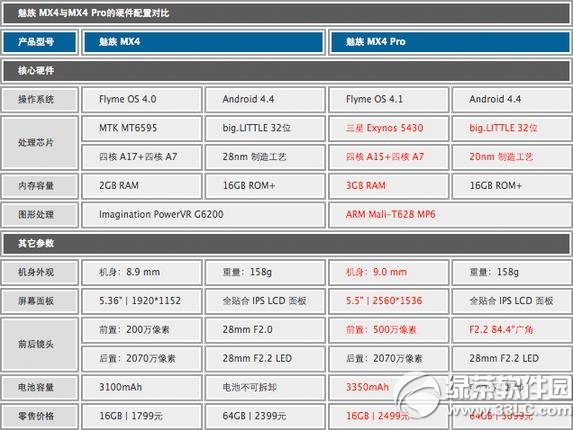Screen dimensions: 573x430
Task: Click 全贴合 IPS LCD 面板 beside 2560*1536
Action: [x=512, y=301]
